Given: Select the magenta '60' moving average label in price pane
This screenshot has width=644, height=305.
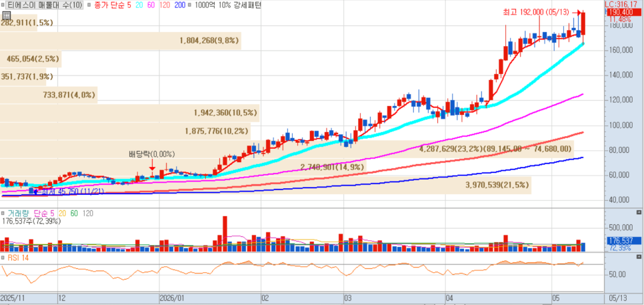Looking at the screenshot, I should coord(151,5).
